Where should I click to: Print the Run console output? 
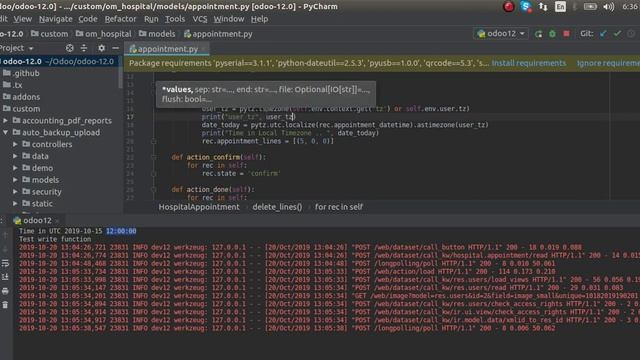pos(5,291)
